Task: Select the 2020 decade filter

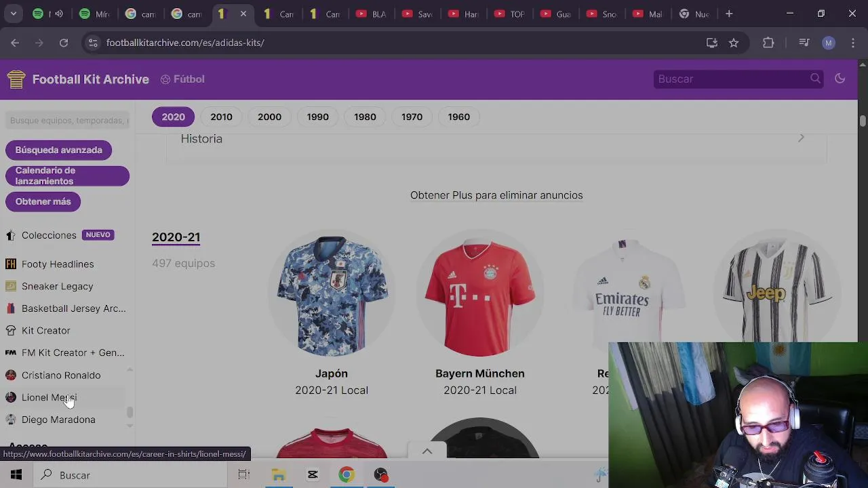Action: tap(173, 117)
